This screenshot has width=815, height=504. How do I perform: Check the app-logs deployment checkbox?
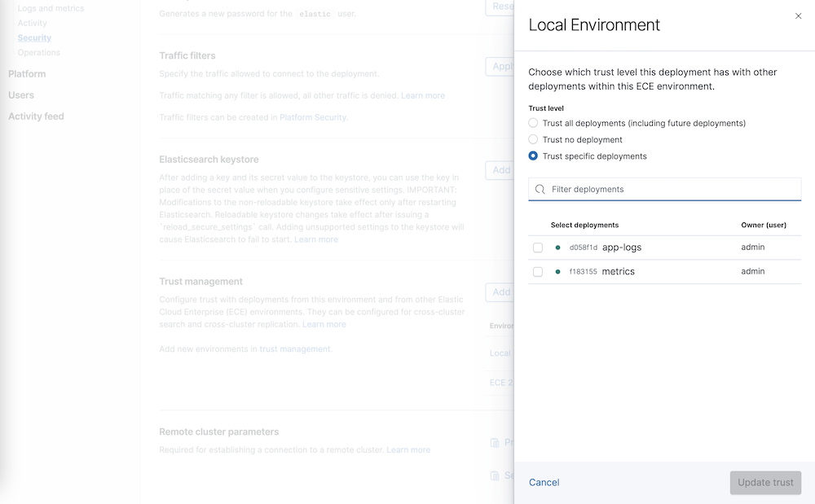[x=536, y=247]
